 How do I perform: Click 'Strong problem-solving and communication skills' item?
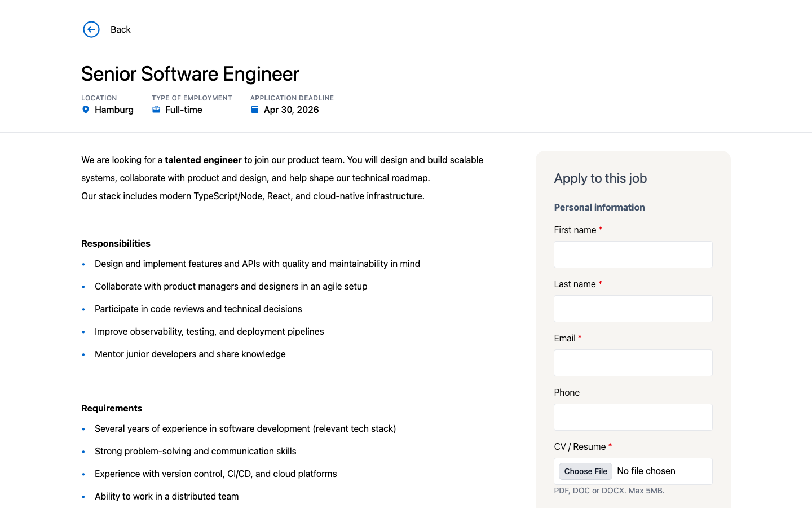point(196,451)
